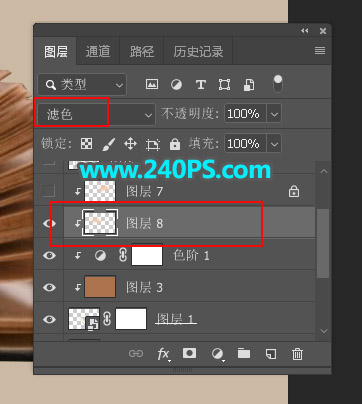This screenshot has width=362, height=404.
Task: Filter layers by shape type
Action: click(x=224, y=85)
